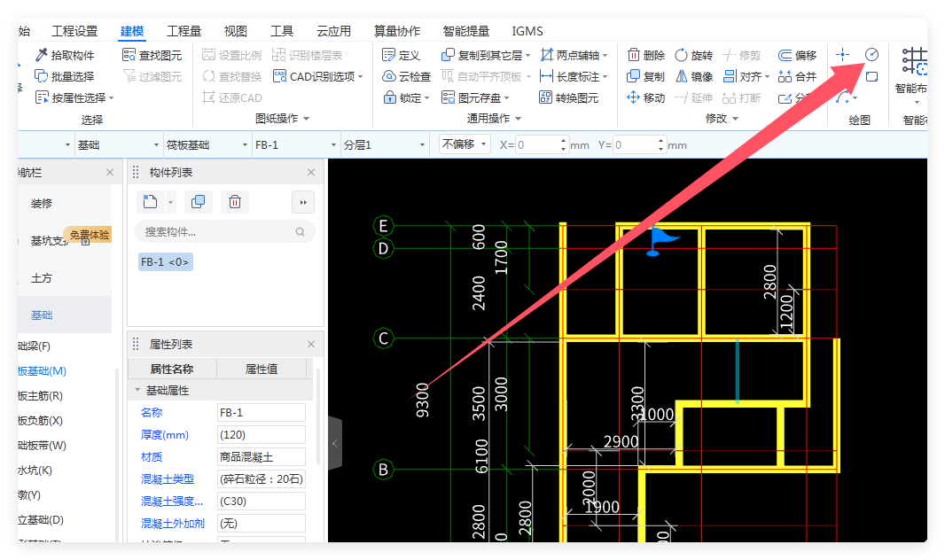
Task: Collapse side panels with the arrow handle
Action: point(335,444)
